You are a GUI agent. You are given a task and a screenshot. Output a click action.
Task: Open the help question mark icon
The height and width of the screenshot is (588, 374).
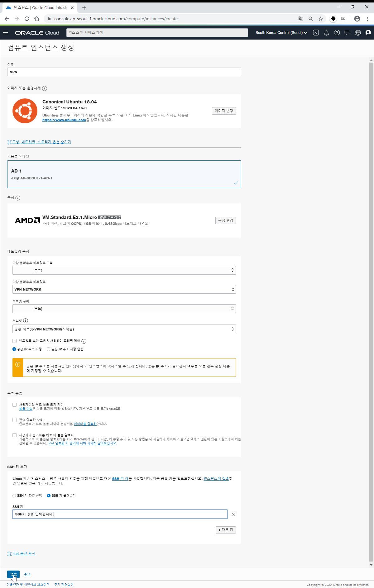point(337,33)
